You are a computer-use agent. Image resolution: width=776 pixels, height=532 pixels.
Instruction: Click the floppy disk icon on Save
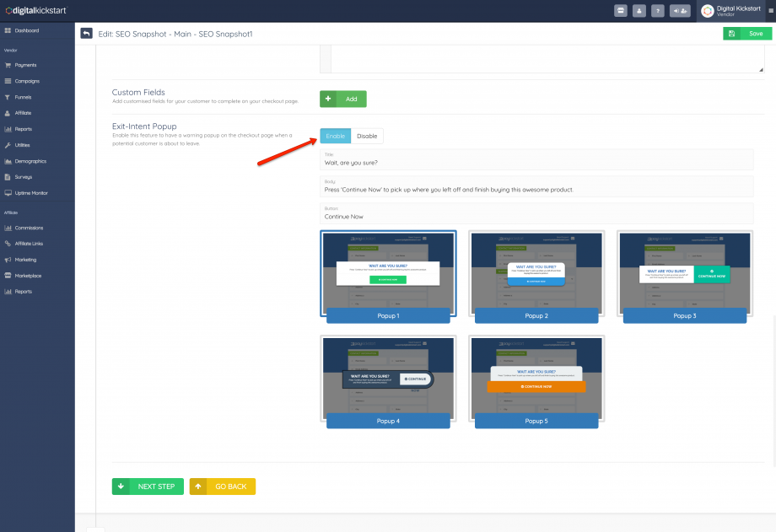click(x=731, y=34)
